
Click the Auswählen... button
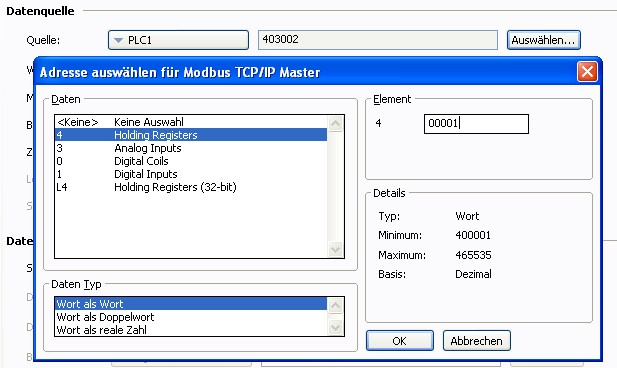pos(543,40)
